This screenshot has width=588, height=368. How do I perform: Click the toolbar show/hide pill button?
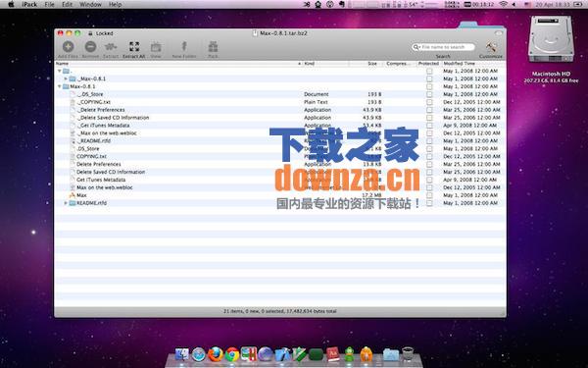click(499, 33)
